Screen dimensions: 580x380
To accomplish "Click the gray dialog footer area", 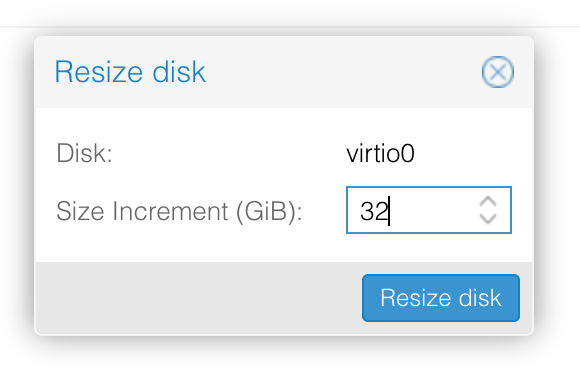I will [x=284, y=298].
